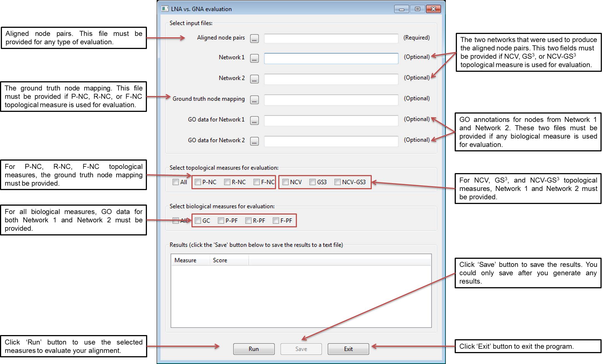Click the application icon in title bar
Viewport: 603px width, 364px height.
(165, 9)
